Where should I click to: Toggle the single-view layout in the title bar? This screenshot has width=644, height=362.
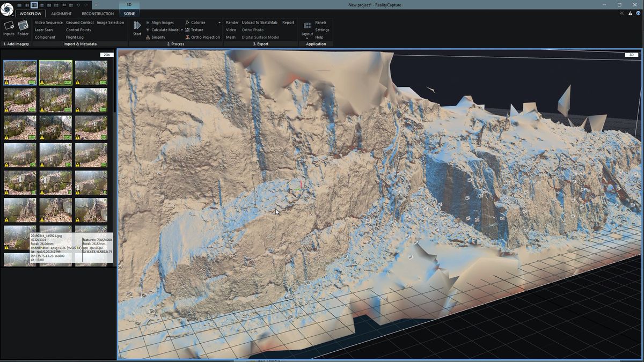tap(20, 5)
